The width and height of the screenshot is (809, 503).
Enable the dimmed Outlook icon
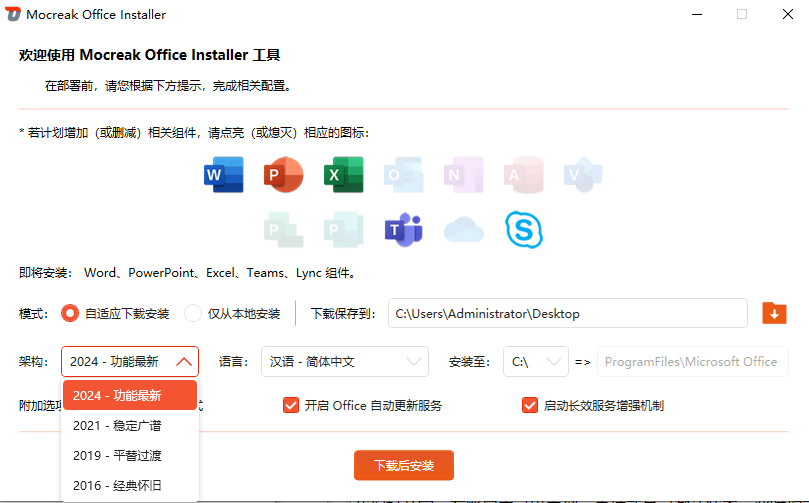[403, 175]
